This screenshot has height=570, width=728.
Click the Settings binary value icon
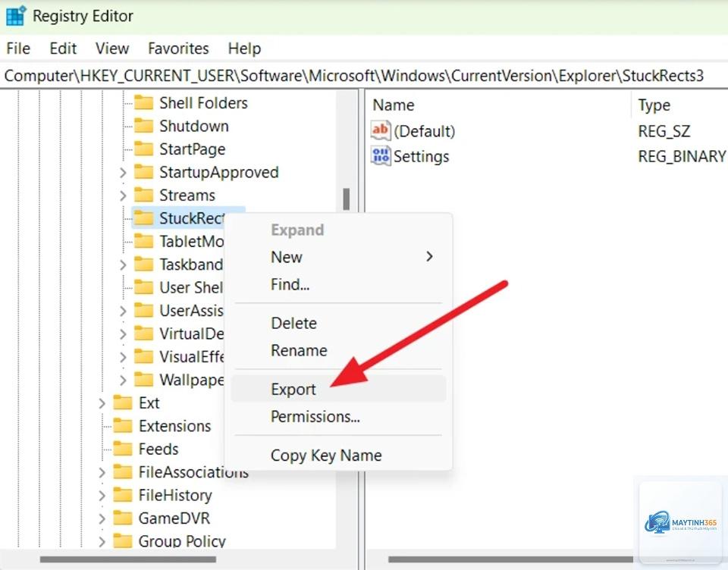pyautogui.click(x=381, y=156)
